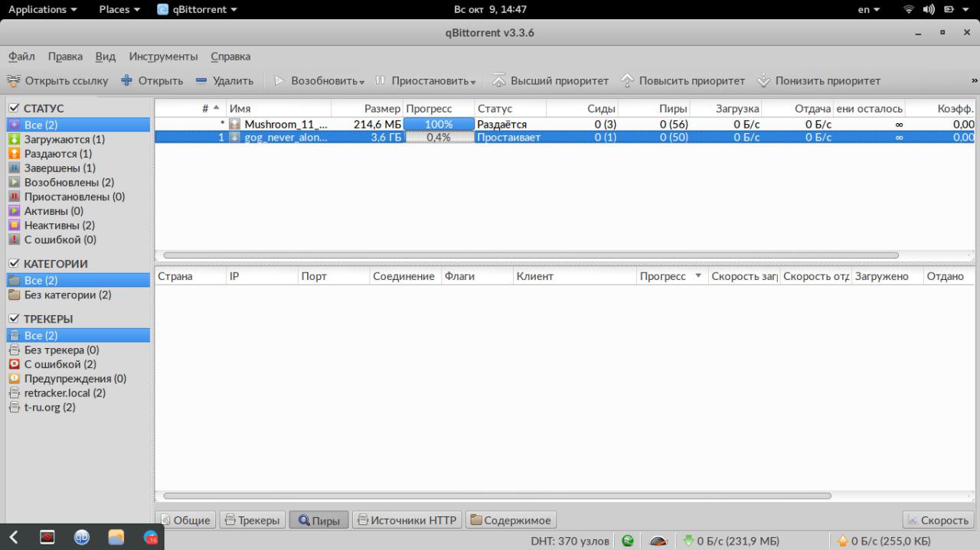
Task: Open the Applications system menu
Action: click(42, 9)
